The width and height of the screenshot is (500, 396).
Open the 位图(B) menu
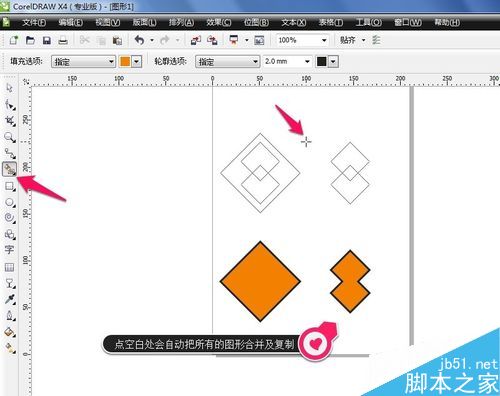pyautogui.click(x=256, y=23)
